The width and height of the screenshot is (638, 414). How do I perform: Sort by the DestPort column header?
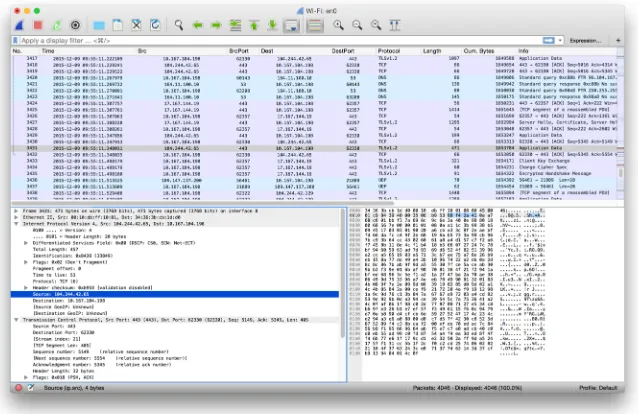click(343, 51)
